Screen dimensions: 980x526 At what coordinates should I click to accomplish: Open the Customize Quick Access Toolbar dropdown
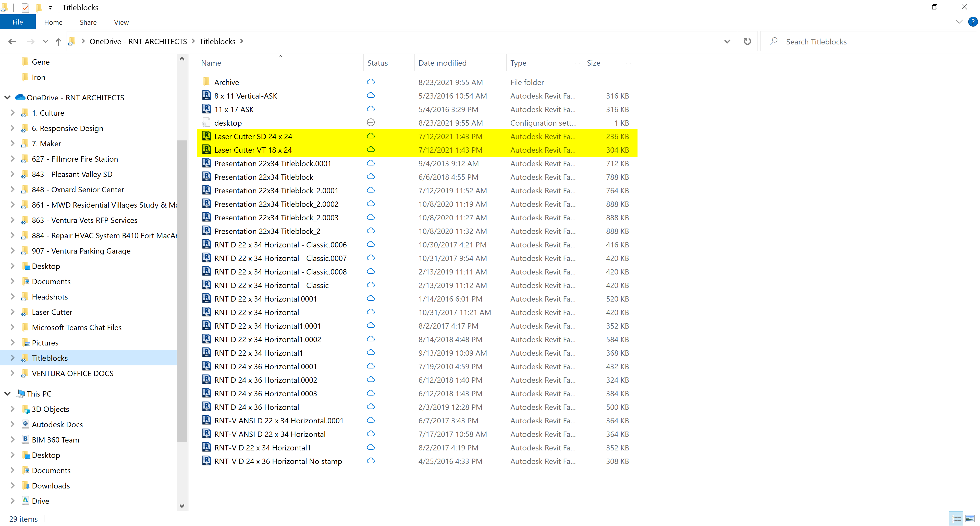(50, 8)
